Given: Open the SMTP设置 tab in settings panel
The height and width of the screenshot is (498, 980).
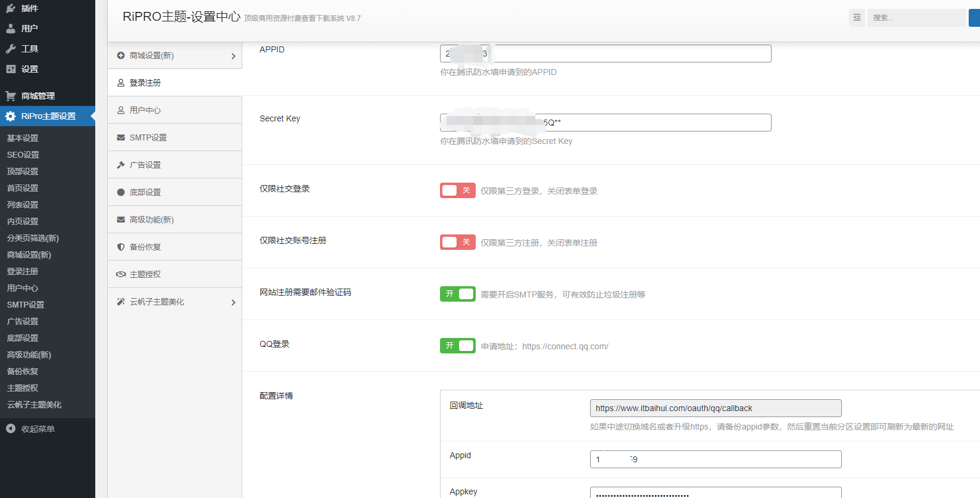Looking at the screenshot, I should 148,137.
